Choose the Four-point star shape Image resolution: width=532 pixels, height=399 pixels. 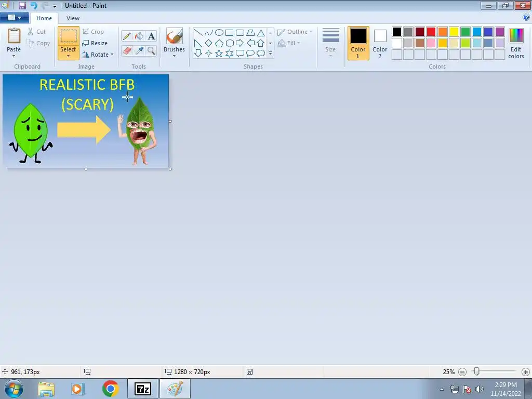pyautogui.click(x=209, y=54)
